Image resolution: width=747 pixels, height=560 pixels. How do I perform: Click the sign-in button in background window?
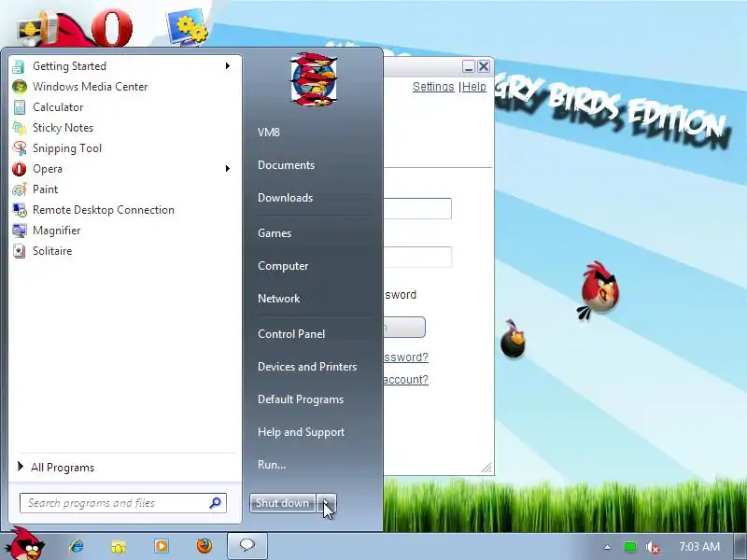404,328
